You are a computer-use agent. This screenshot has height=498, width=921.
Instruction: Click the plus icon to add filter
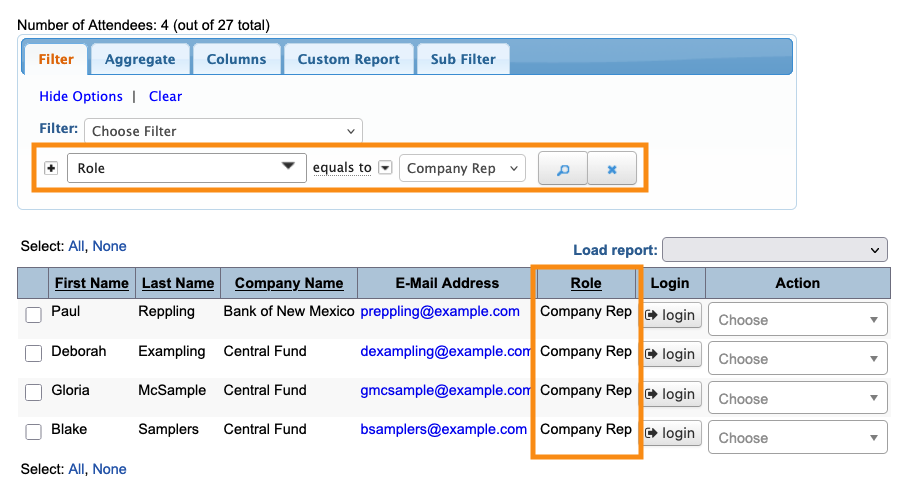click(51, 168)
